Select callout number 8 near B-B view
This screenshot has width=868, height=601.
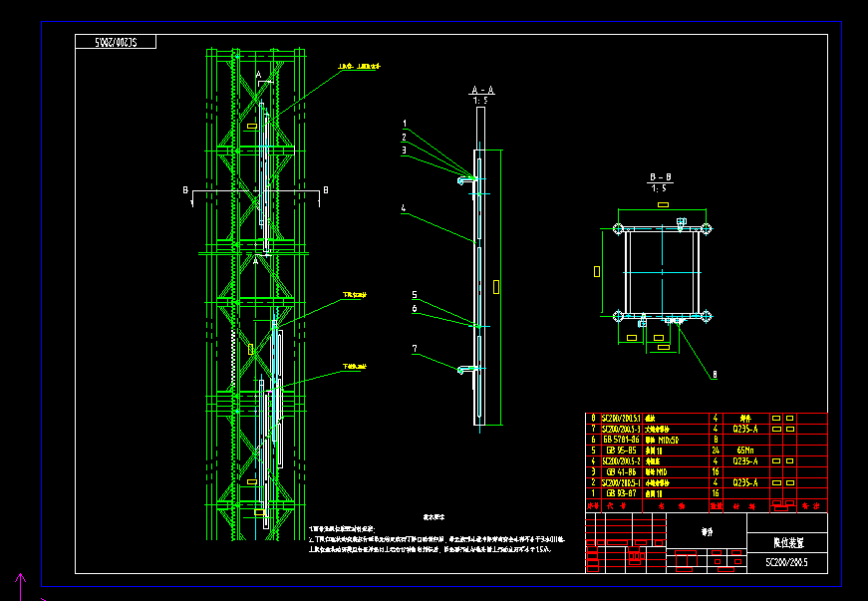click(x=715, y=375)
